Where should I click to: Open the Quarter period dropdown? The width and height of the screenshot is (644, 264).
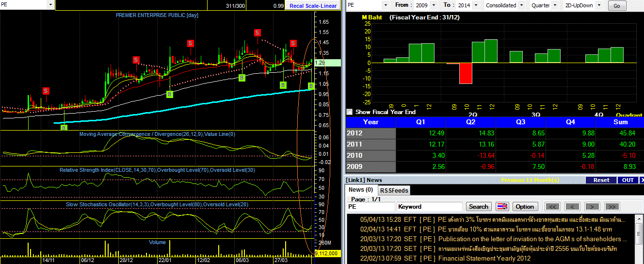[556, 5]
